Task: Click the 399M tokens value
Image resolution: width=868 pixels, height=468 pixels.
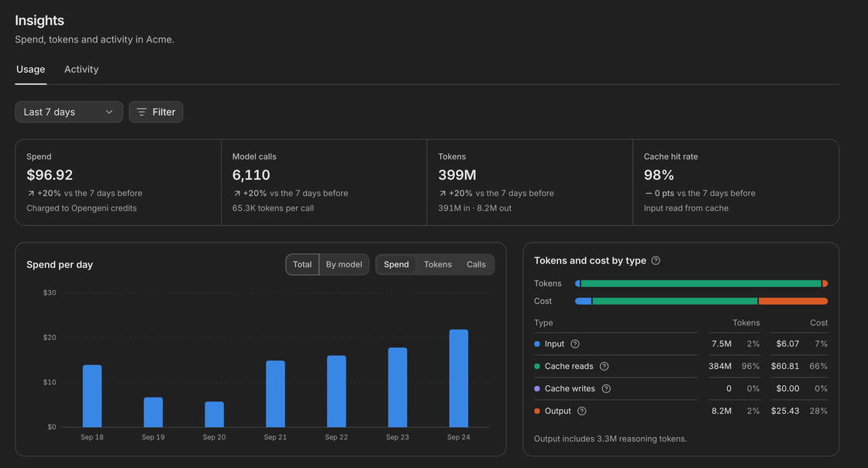Action: [x=457, y=175]
